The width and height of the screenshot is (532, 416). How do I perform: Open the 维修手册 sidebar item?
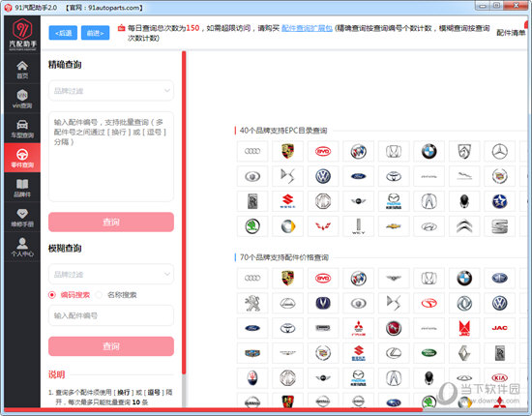point(22,217)
